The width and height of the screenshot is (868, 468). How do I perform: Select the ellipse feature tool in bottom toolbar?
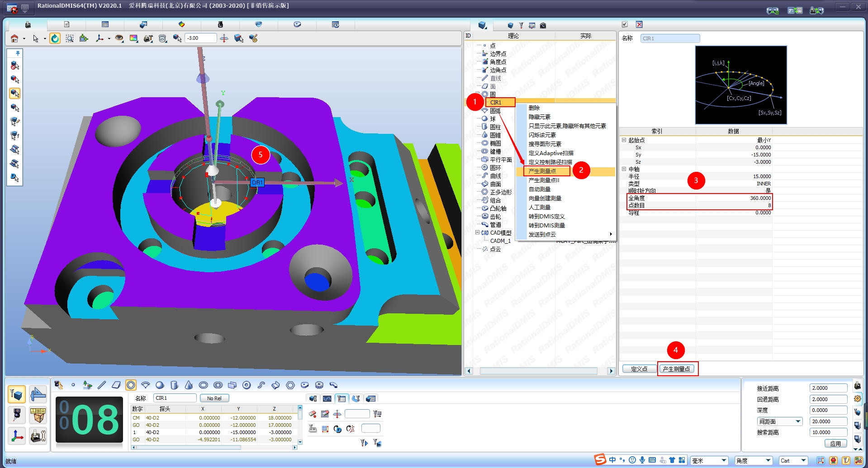pos(203,385)
